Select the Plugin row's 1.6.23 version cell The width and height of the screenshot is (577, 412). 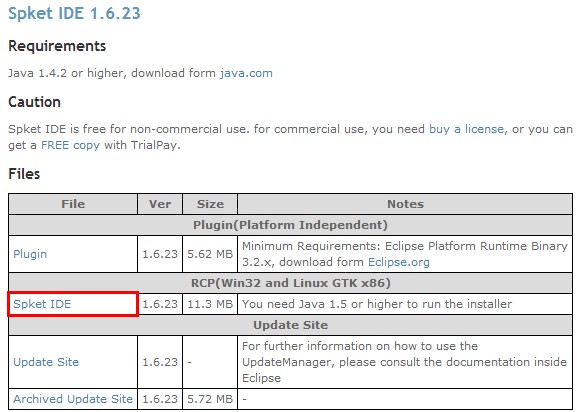(160, 254)
